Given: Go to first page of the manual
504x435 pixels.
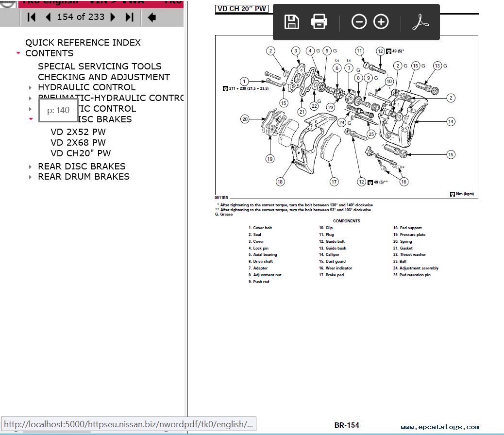Looking at the screenshot, I should coord(32,17).
